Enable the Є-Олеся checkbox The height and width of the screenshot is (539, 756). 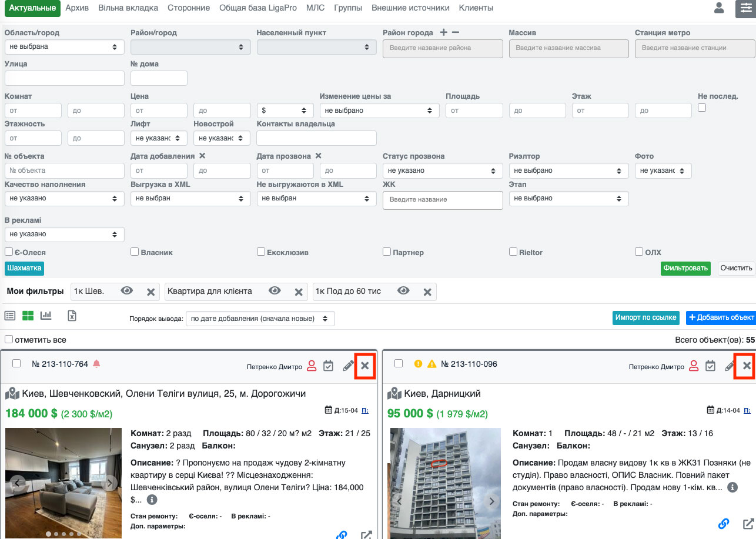pyautogui.click(x=9, y=252)
